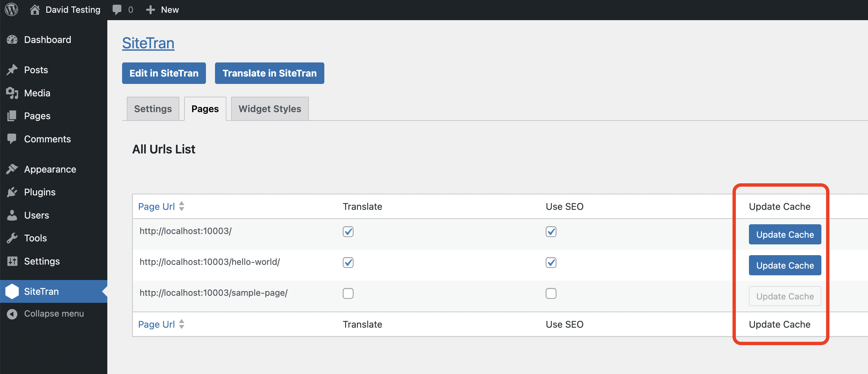Click the Pages sidebar icon
868x374 pixels.
click(12, 116)
